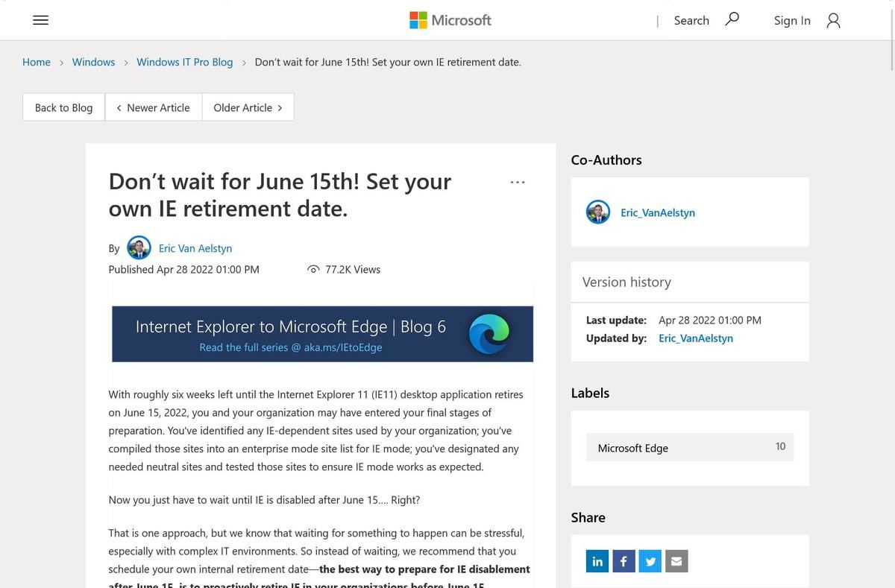The height and width of the screenshot is (588, 895).
Task: Share article on Twitter
Action: (x=650, y=561)
